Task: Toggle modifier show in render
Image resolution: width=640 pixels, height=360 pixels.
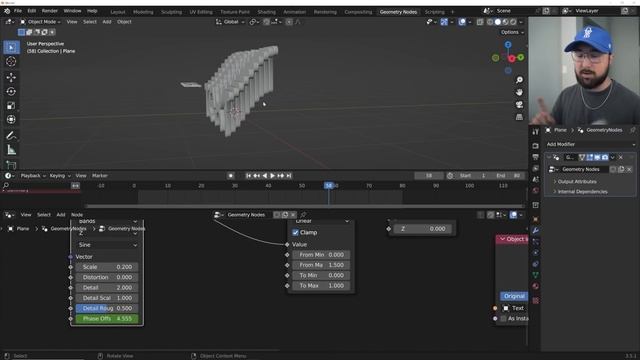Action: (x=605, y=157)
